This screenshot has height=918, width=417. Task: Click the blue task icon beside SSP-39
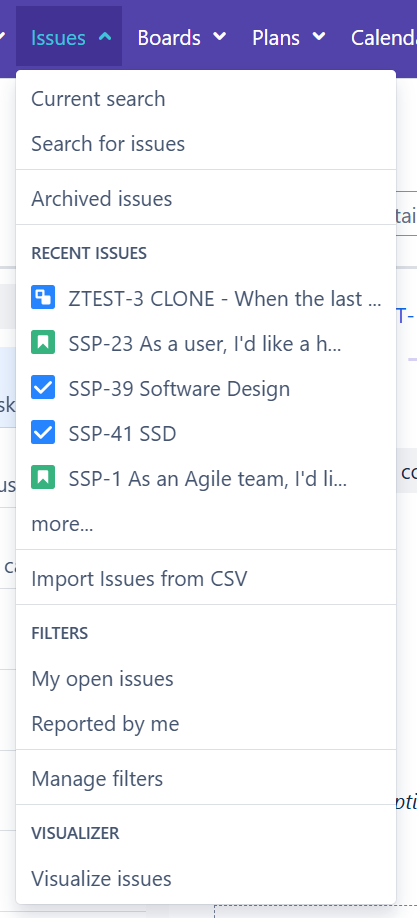click(43, 388)
